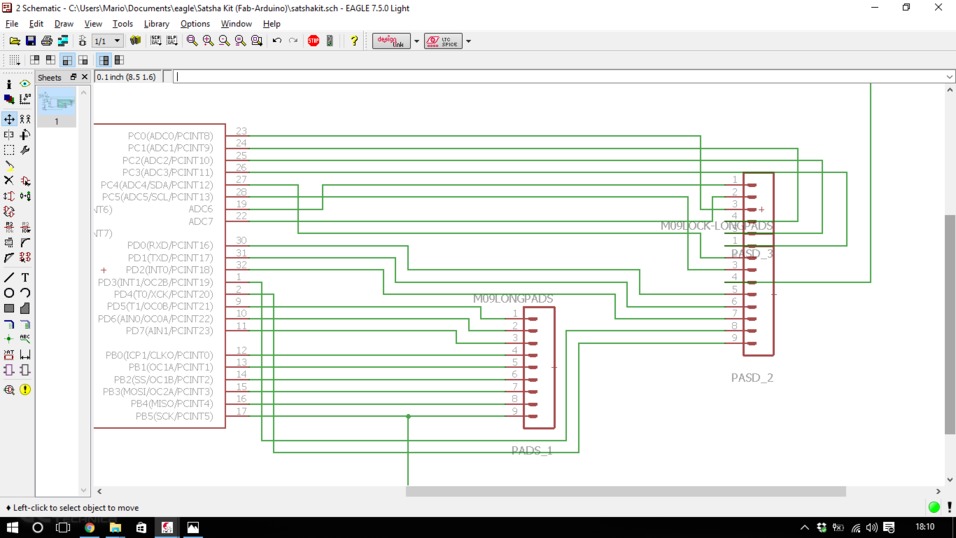
Task: Select the Value tool
Action: click(25, 228)
